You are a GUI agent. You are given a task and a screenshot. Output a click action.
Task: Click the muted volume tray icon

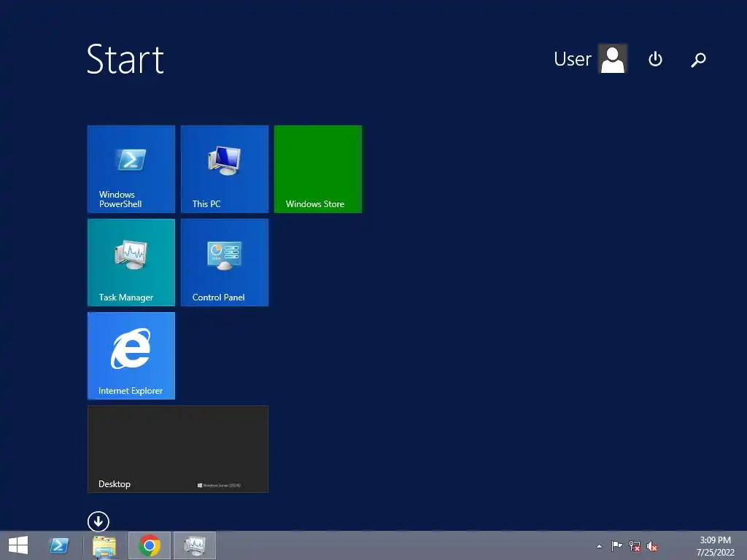click(651, 546)
